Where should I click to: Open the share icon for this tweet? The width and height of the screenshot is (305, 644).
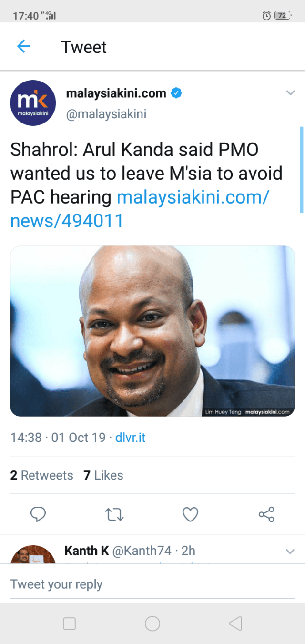point(266,514)
